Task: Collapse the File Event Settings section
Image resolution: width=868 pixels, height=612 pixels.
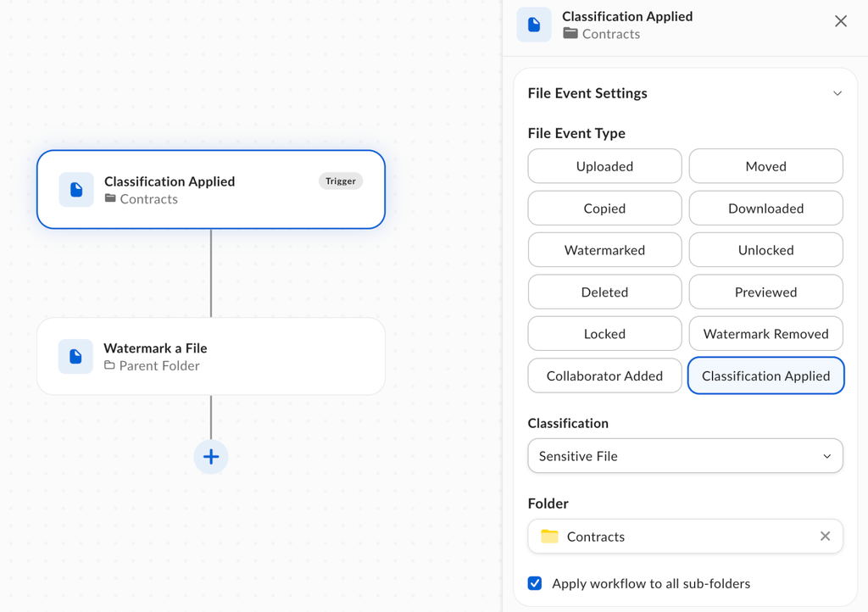Action: click(837, 93)
